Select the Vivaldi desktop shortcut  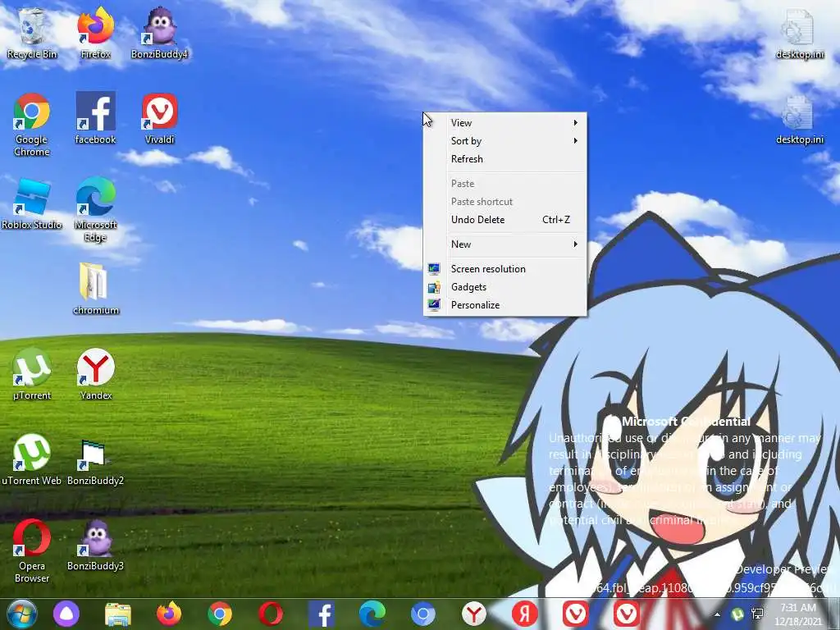coord(159,118)
